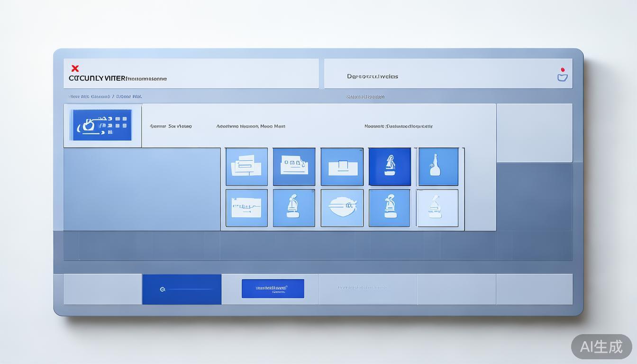Select the pale faded microscope tile
Screen dimensions: 637x364
pyautogui.click(x=437, y=208)
